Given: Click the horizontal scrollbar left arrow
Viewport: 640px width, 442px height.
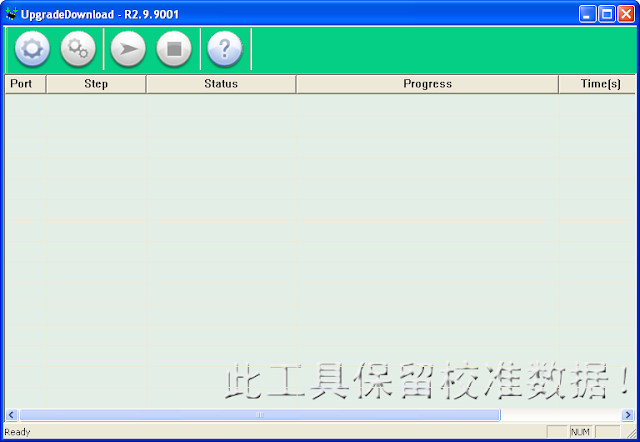Looking at the screenshot, I should click(11, 415).
